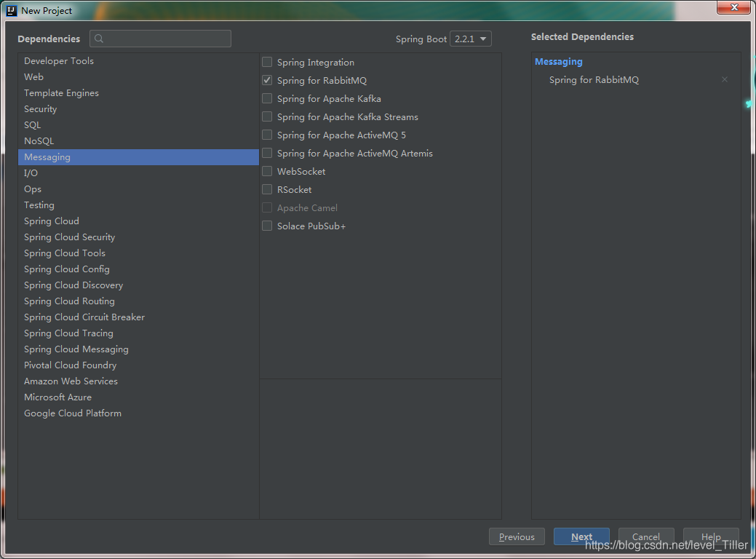756x559 pixels.
Task: Select the Developer Tools category
Action: click(138, 60)
